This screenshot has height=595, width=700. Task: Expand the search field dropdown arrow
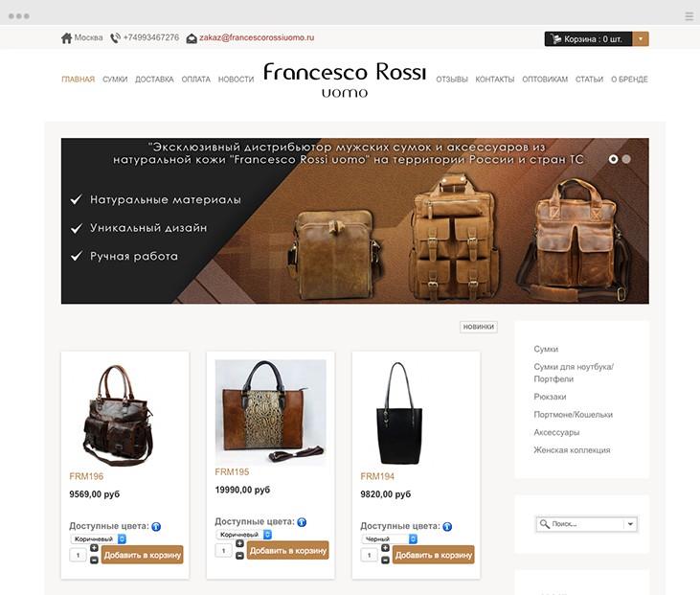click(630, 524)
